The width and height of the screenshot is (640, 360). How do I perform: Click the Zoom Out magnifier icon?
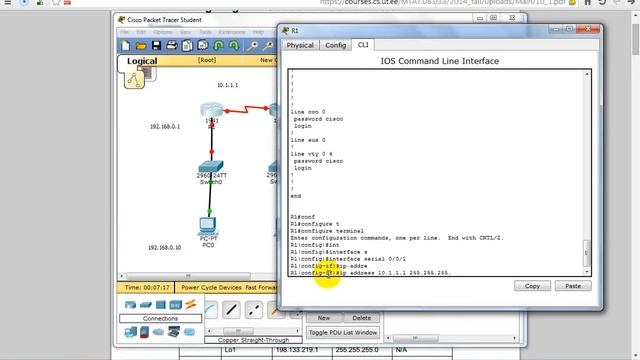tap(268, 46)
